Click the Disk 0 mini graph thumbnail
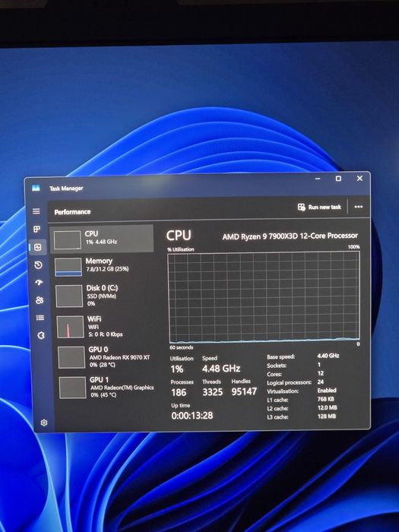Screen dimensions: 399x532 click(69, 296)
